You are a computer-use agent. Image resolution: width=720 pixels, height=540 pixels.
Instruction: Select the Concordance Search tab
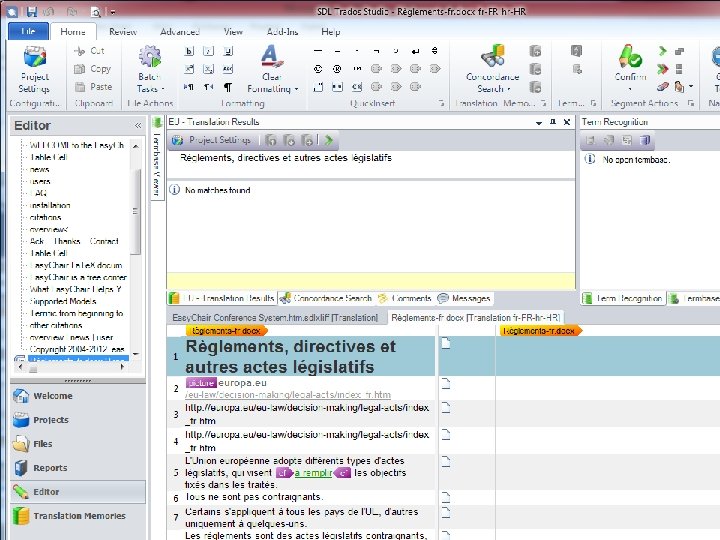tap(326, 298)
